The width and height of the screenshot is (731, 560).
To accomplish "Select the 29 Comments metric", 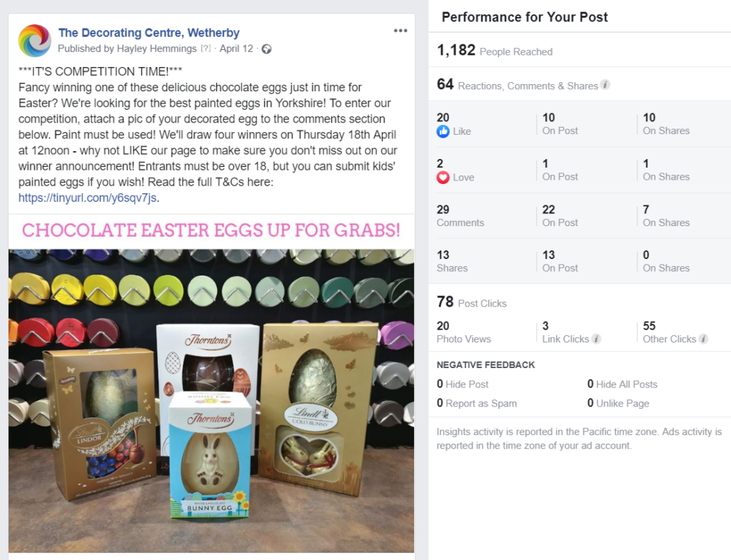I will point(460,215).
